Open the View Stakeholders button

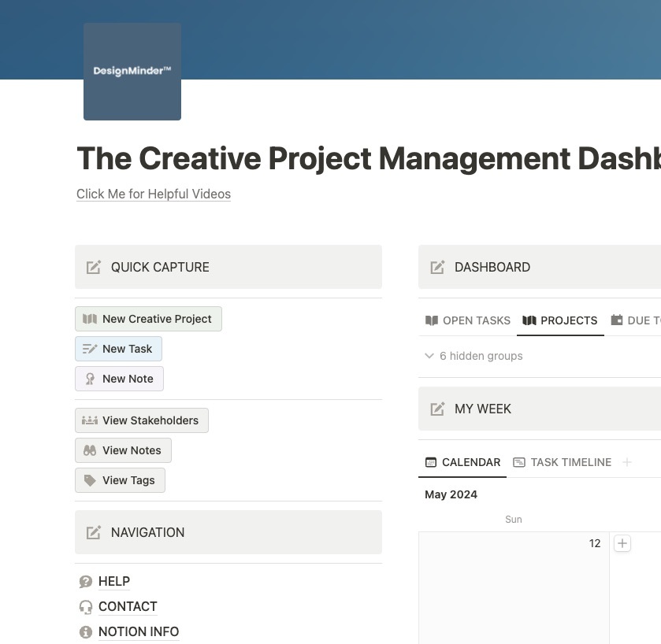[x=142, y=420]
